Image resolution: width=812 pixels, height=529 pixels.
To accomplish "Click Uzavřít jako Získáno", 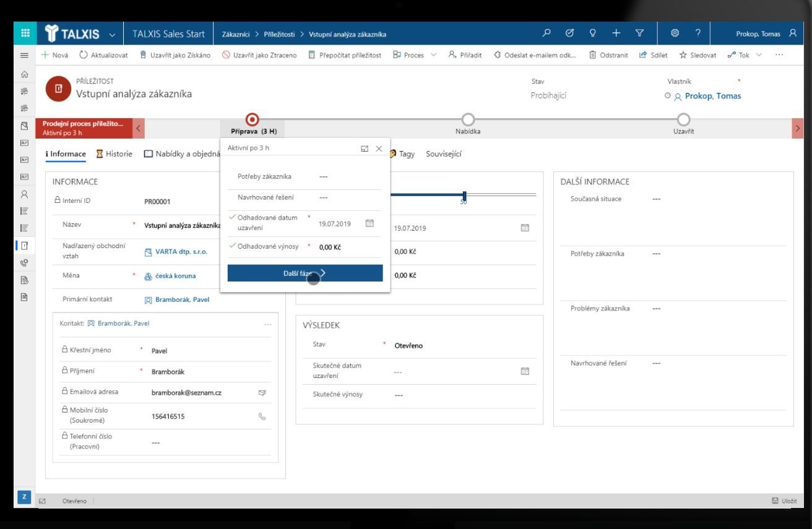I will pyautogui.click(x=175, y=55).
